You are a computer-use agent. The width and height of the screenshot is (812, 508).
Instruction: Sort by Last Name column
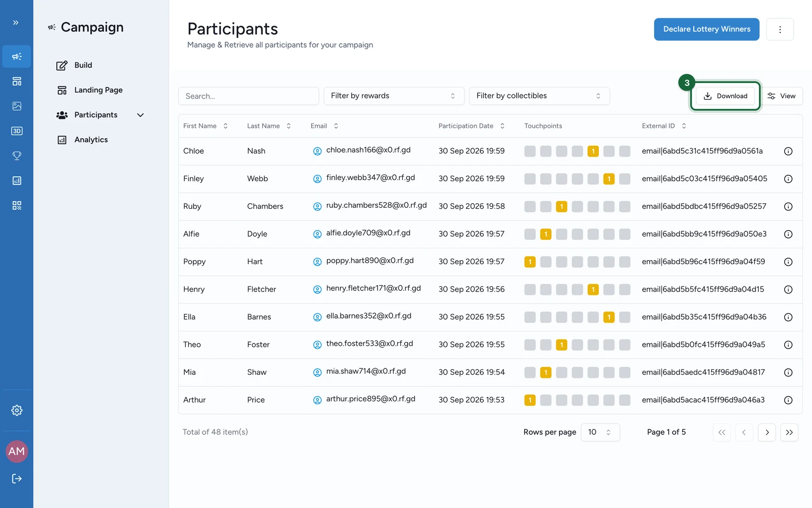point(269,126)
